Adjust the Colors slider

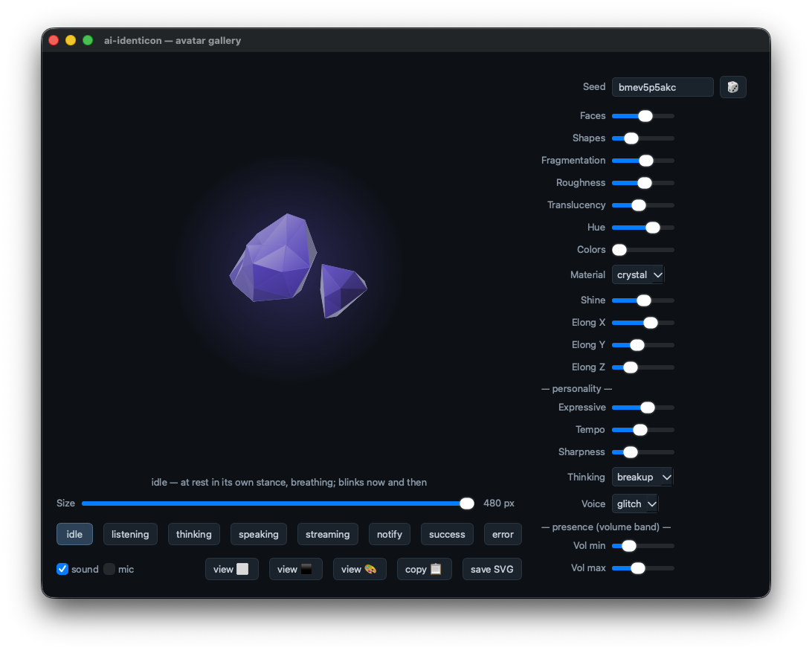pos(642,250)
